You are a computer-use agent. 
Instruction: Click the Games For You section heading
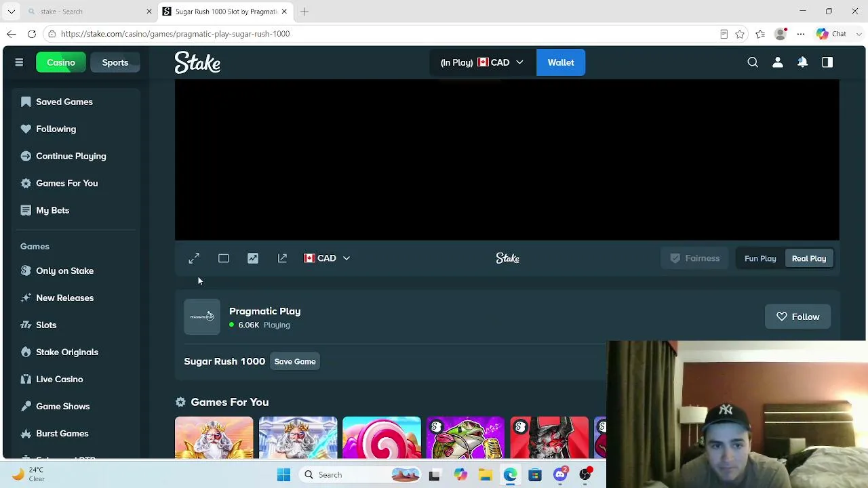coord(230,402)
